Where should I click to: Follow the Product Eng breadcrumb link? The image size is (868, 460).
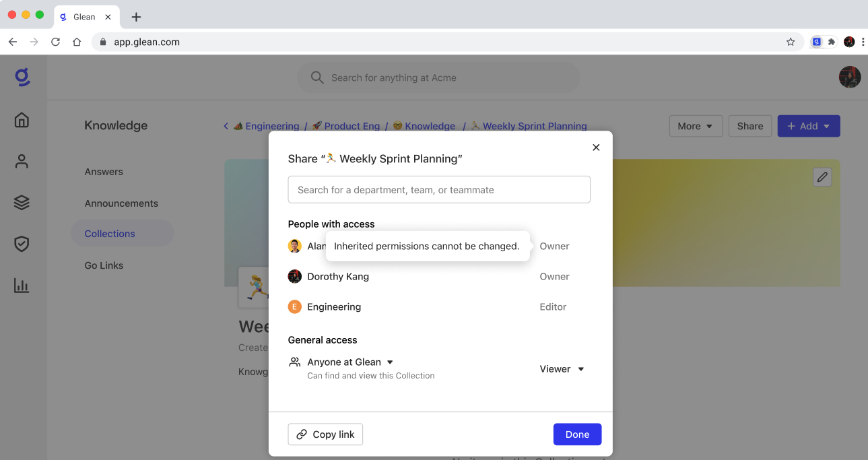tap(352, 126)
